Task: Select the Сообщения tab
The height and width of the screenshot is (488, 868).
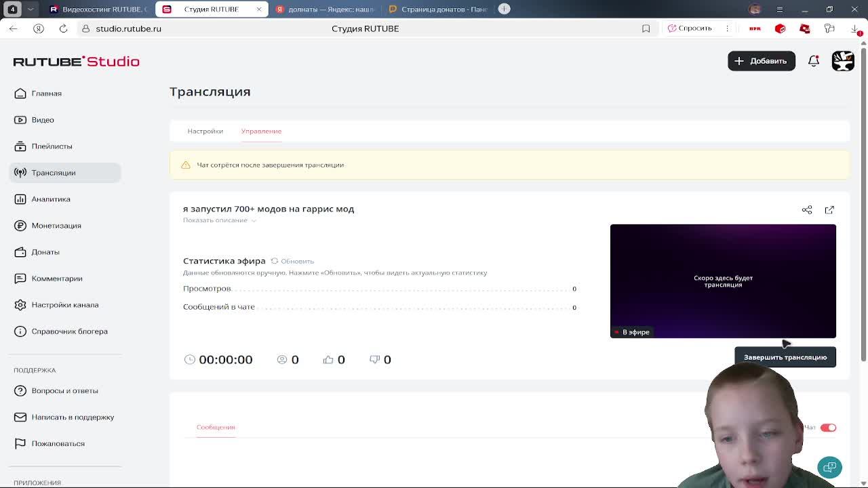Action: click(216, 427)
